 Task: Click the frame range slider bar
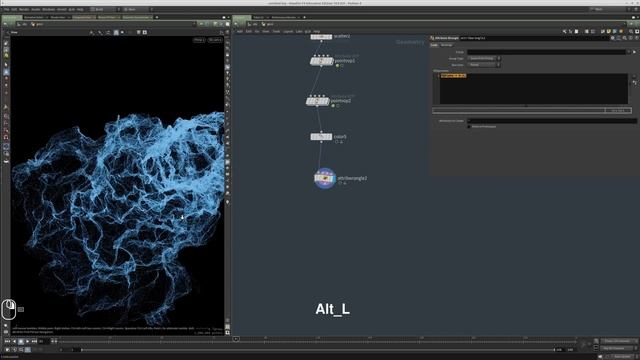318,350
